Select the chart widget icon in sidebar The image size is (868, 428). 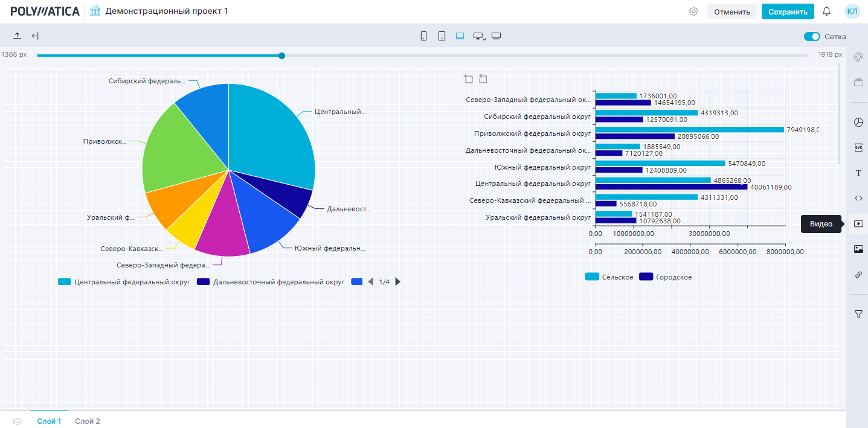click(858, 123)
